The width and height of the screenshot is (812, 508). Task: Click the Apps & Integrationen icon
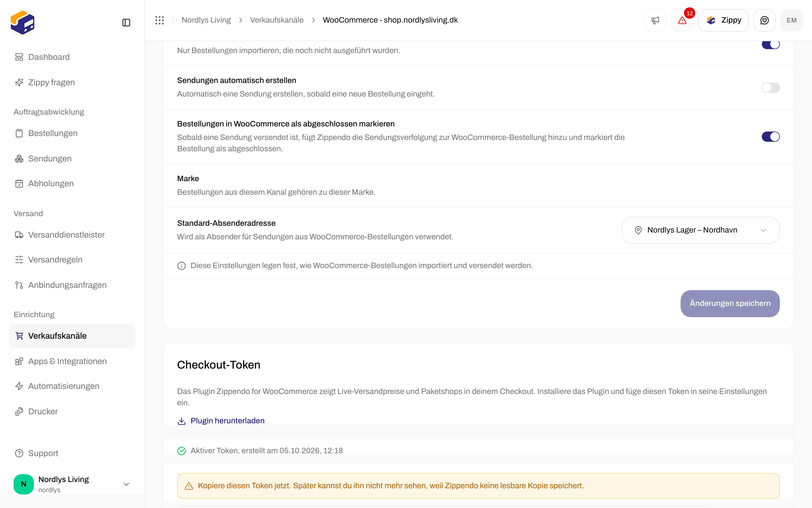tap(19, 361)
